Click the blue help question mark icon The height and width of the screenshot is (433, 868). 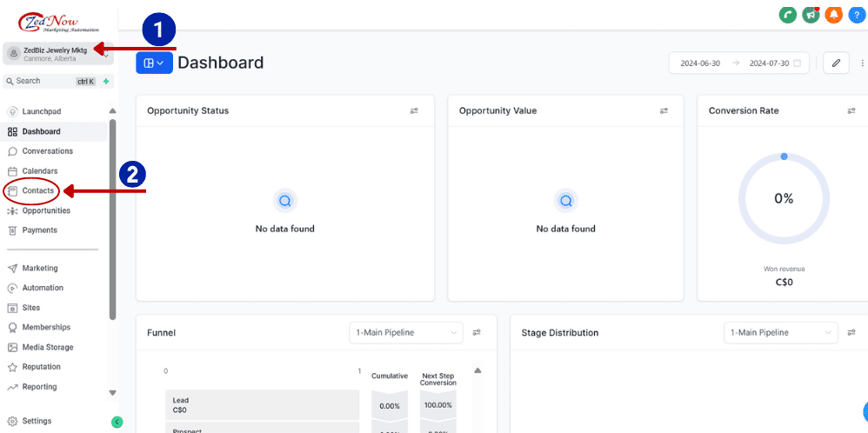coord(857,15)
